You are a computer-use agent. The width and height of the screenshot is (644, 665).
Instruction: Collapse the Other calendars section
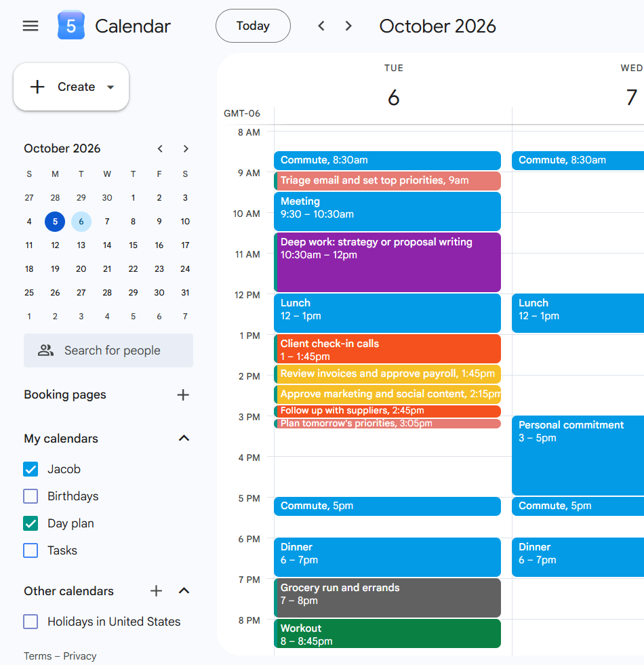click(184, 591)
